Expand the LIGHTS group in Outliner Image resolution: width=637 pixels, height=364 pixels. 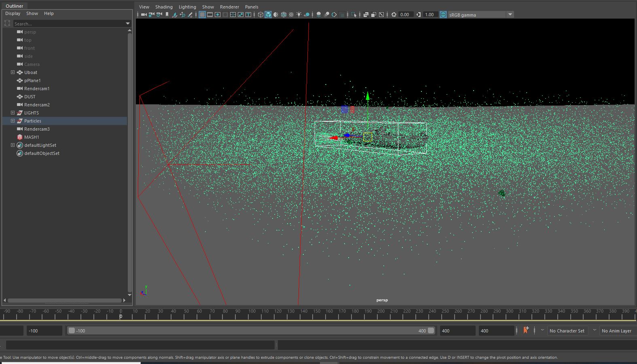coord(13,113)
